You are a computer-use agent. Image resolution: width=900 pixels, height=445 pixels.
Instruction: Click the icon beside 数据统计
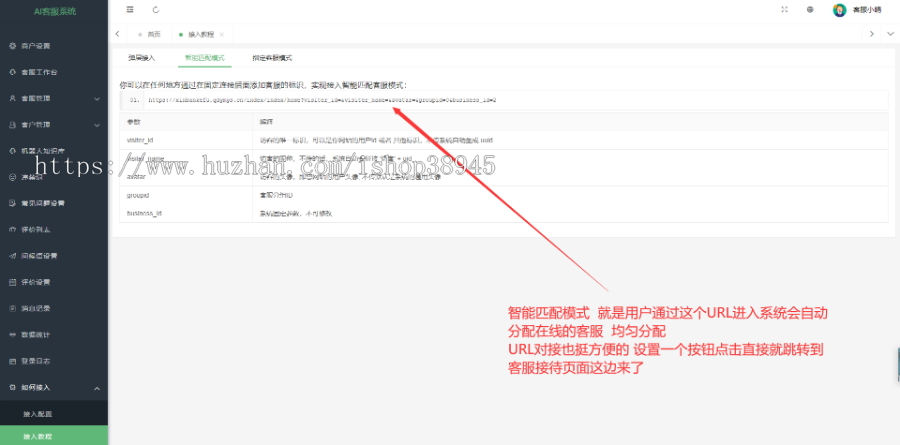click(x=13, y=335)
